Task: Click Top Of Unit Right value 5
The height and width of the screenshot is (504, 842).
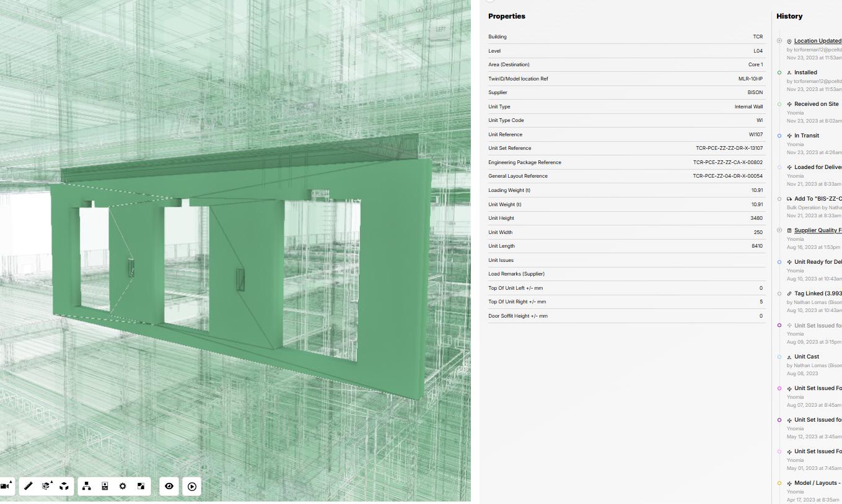Action: tap(761, 302)
